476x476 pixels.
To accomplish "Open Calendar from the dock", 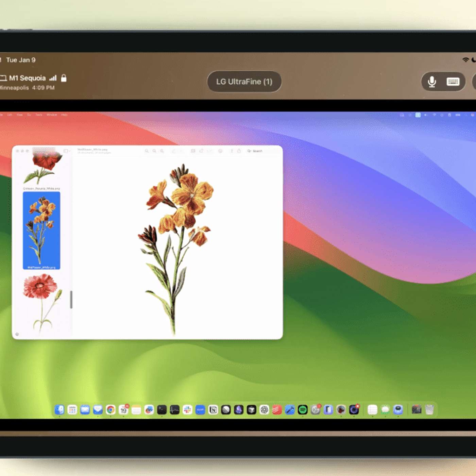I will click(x=123, y=410).
